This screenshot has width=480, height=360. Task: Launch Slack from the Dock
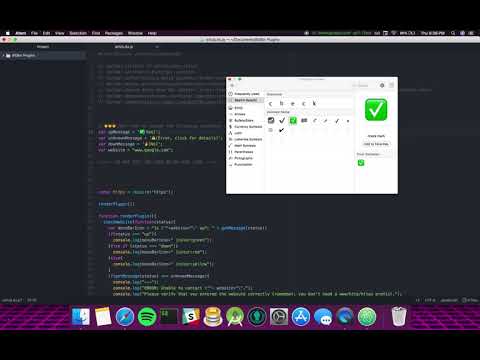point(191,317)
